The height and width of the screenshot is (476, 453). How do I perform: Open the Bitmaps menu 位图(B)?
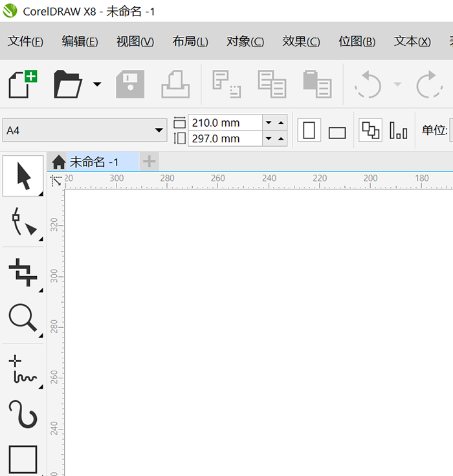[357, 41]
